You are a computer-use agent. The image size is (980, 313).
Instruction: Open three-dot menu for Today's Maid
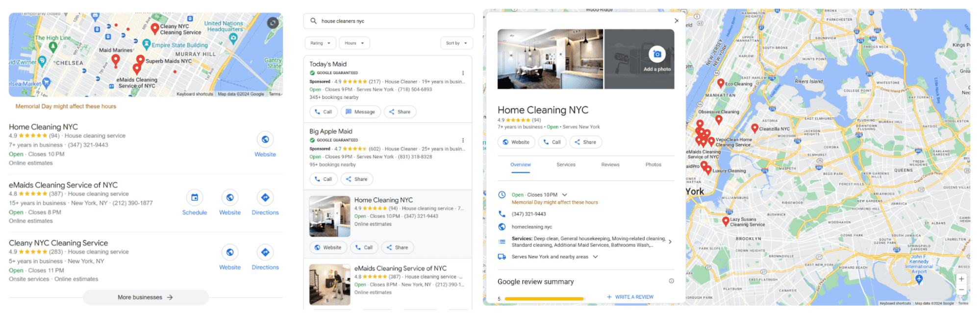tap(463, 73)
